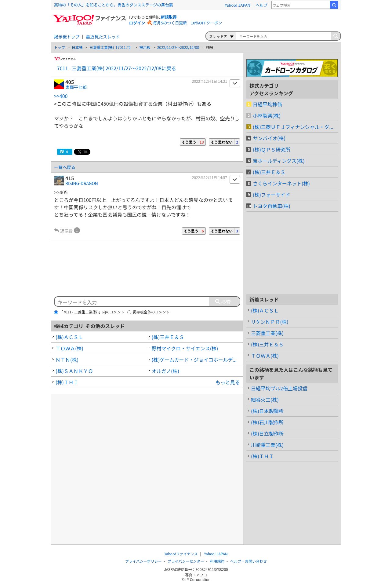Open 野村マイクロ・サイエンス(株) thread
Screen dimensions: 392x581
(185, 349)
